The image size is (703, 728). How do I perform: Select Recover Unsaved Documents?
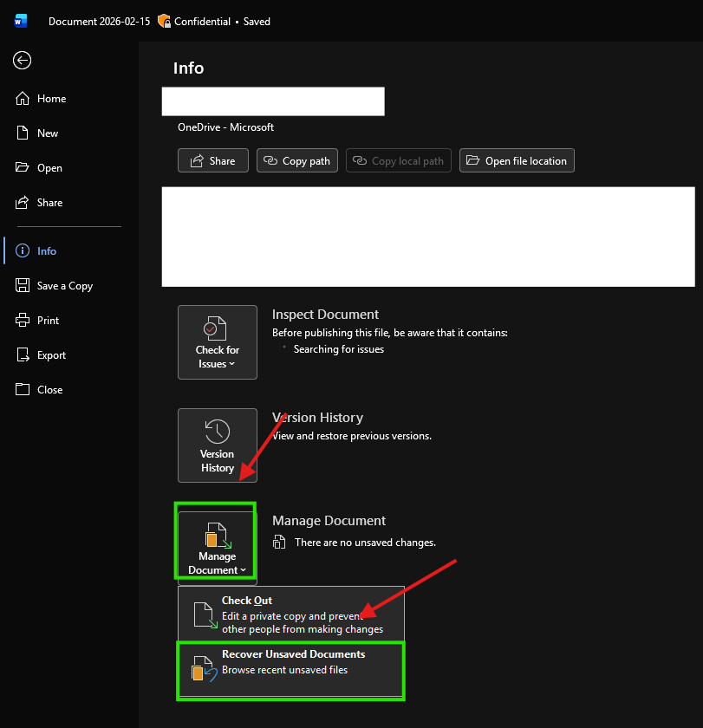(291, 669)
